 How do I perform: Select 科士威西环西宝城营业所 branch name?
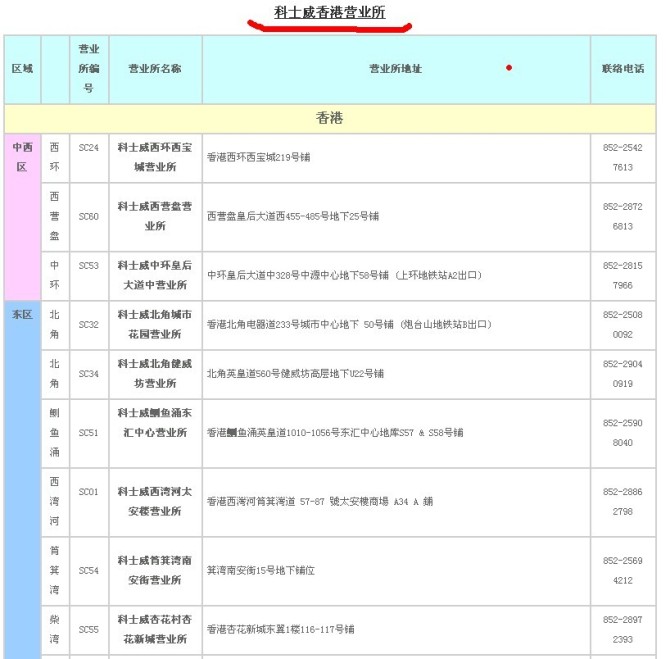tap(155, 157)
